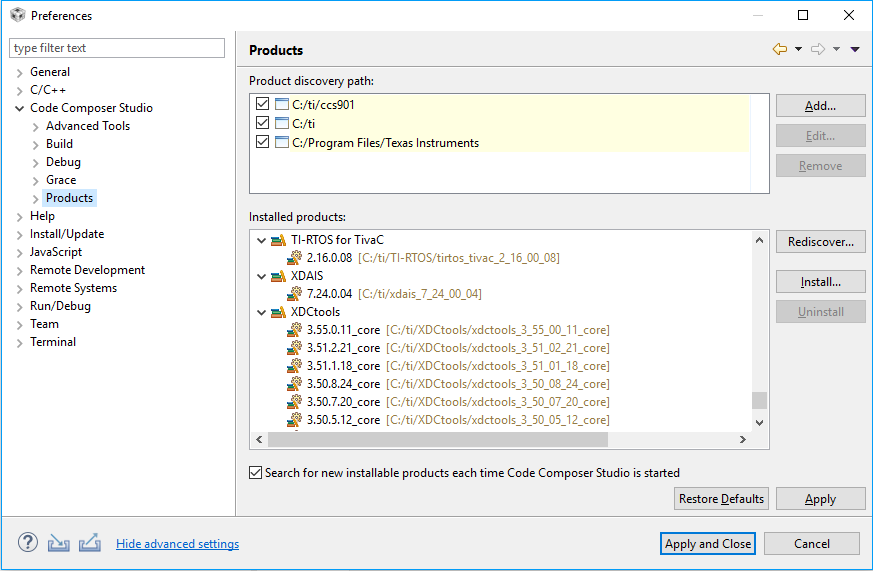Expand the Advanced Tools node
This screenshot has height=571, width=873.
(x=35, y=127)
